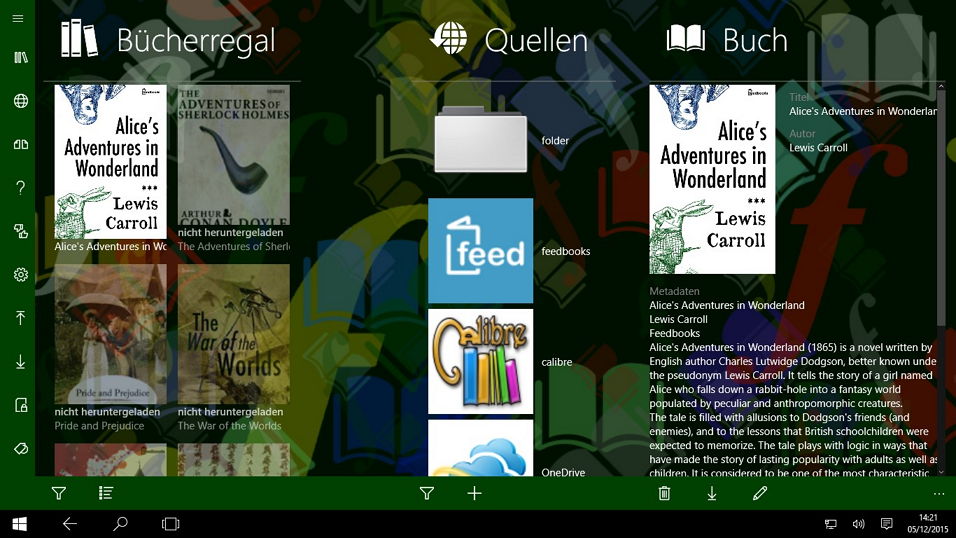This screenshot has height=538, width=956.
Task: Expand the app bar with the three dots
Action: point(939,493)
